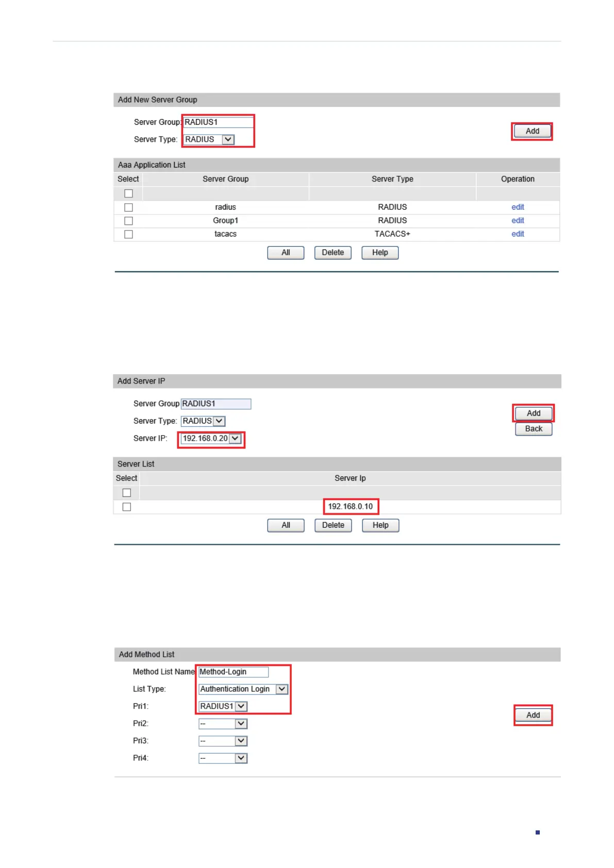614x868 pixels.
Task: Click All button under Server List
Action: pos(286,525)
